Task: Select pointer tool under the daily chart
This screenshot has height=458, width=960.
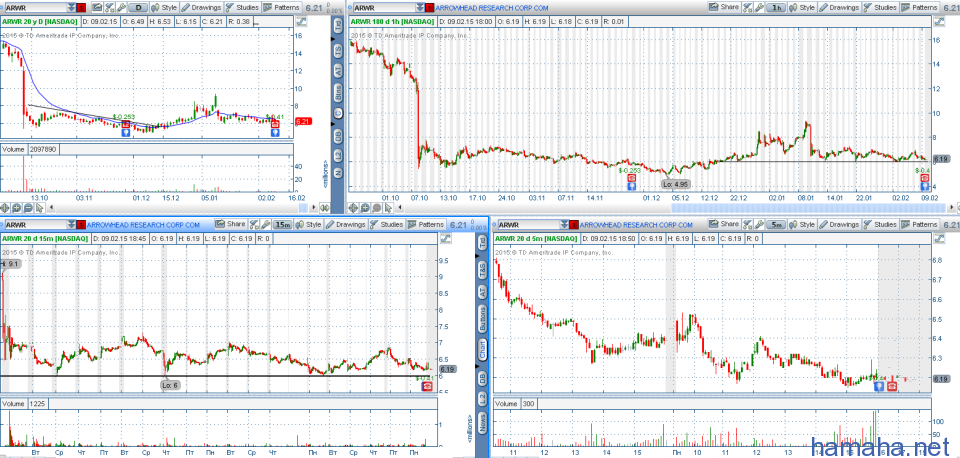Action: pos(39,208)
